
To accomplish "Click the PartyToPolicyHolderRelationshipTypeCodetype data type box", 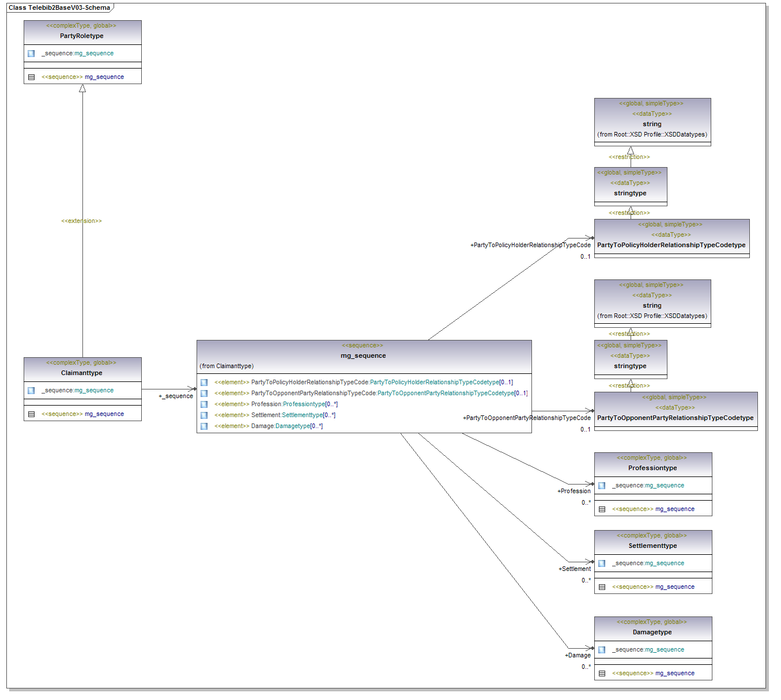I will 671,245.
